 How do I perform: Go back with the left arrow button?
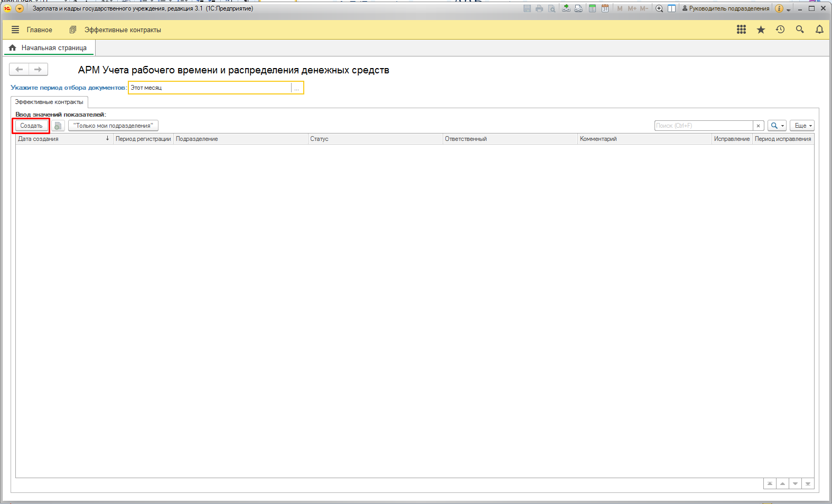pos(19,69)
